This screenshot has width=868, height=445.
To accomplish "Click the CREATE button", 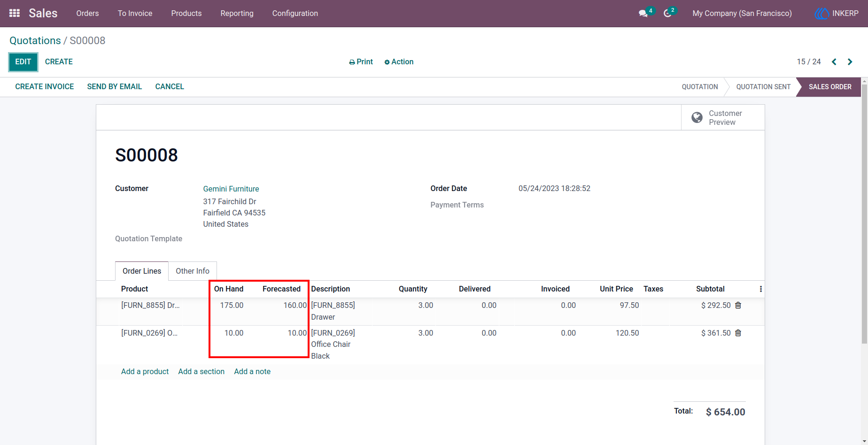I will click(59, 62).
